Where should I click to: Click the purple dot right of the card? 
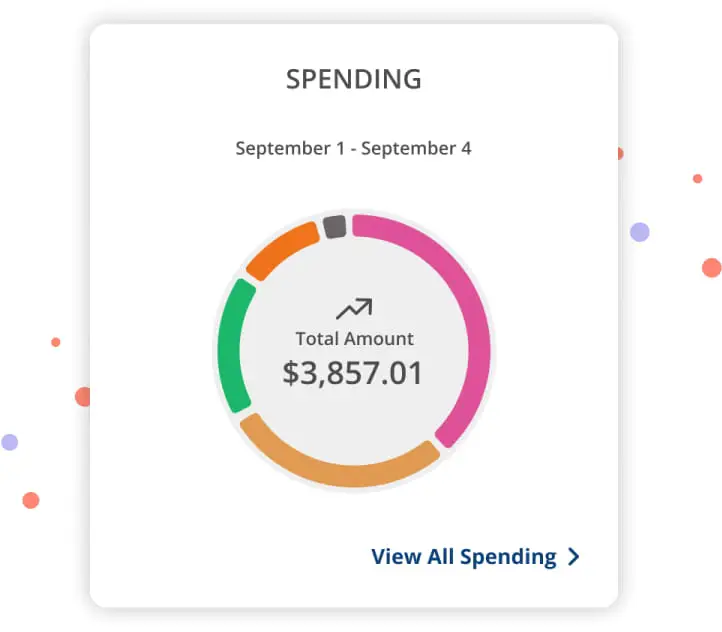[x=640, y=232]
